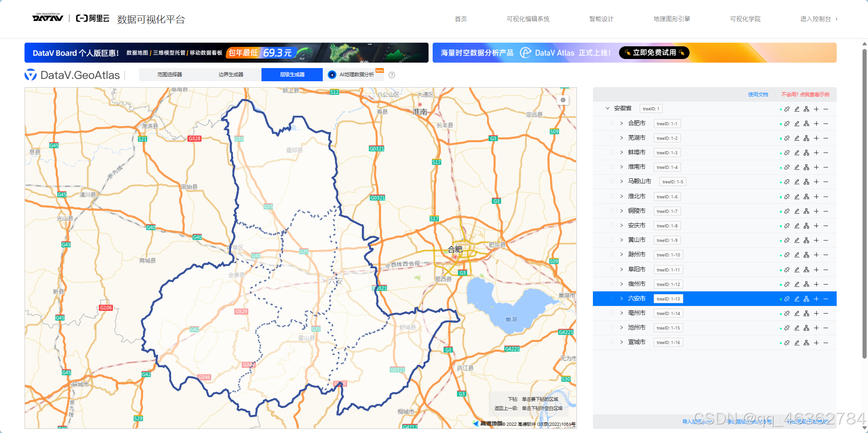868x433 pixels.
Task: Click 合肥 city label on map
Action: click(455, 249)
